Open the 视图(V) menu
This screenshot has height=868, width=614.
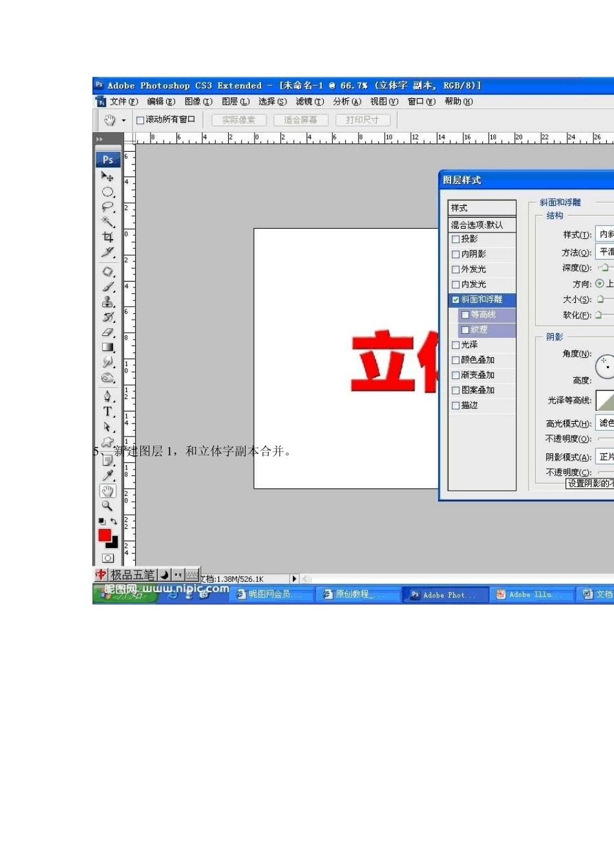coord(384,101)
